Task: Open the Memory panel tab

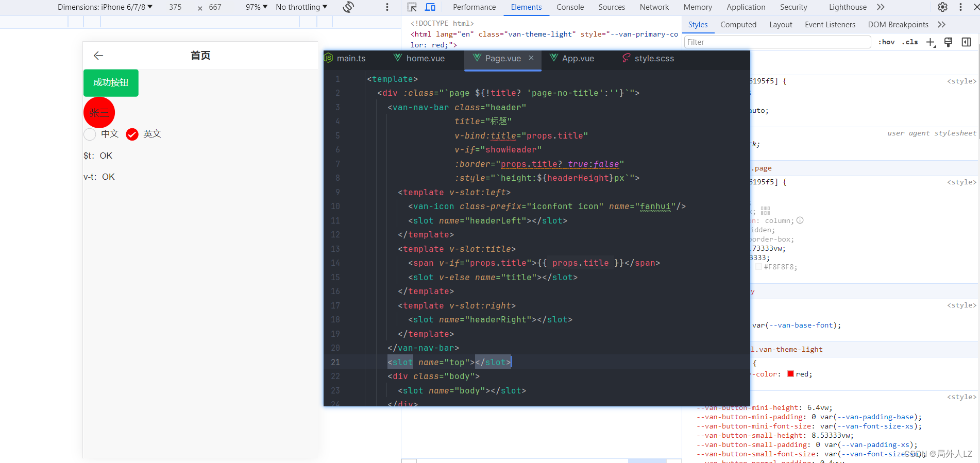Action: [698, 7]
